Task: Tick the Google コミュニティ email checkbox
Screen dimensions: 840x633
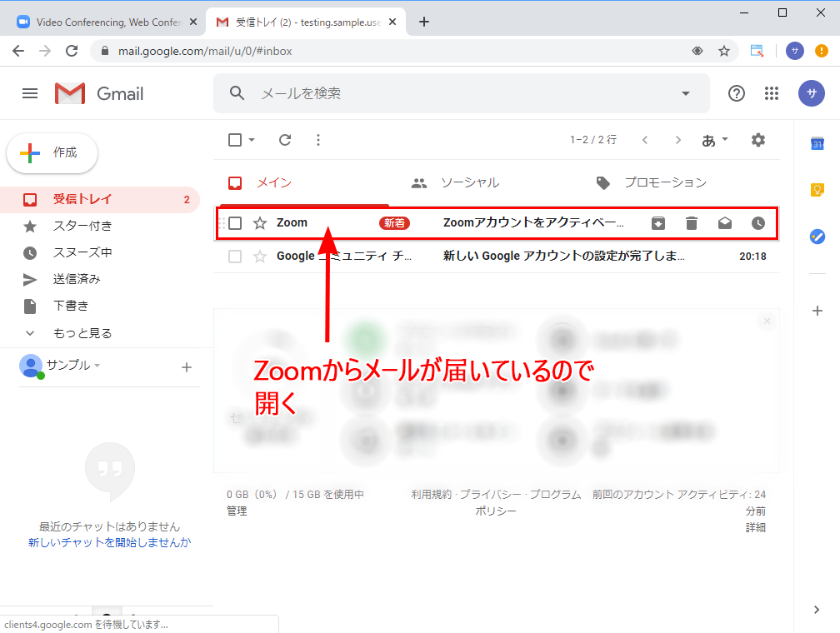Action: (235, 257)
